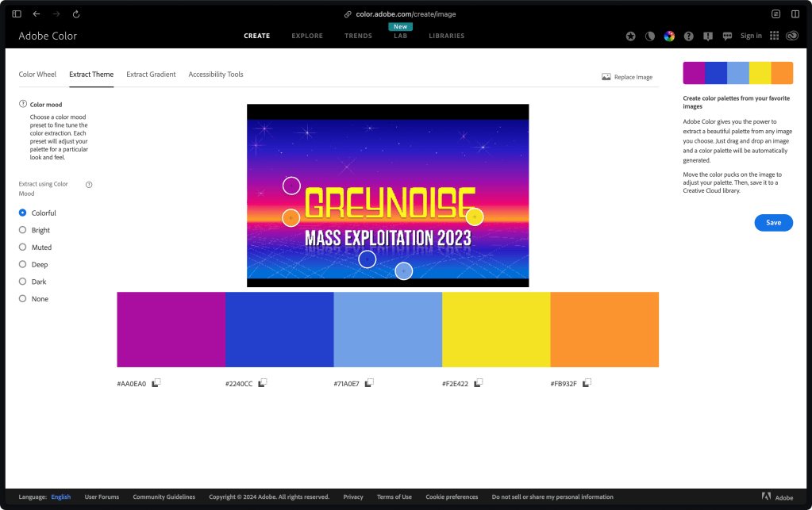Click the yellow color puck on image

[475, 217]
